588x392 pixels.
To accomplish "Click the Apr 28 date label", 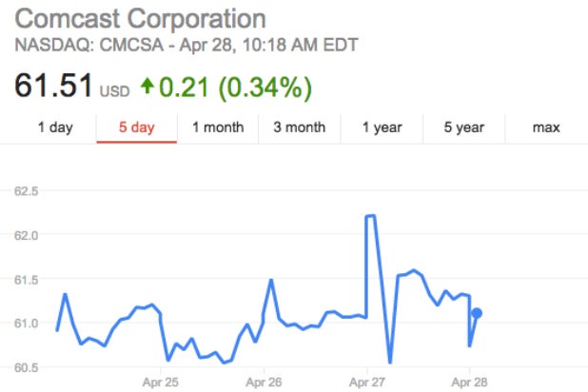I will pos(469,384).
